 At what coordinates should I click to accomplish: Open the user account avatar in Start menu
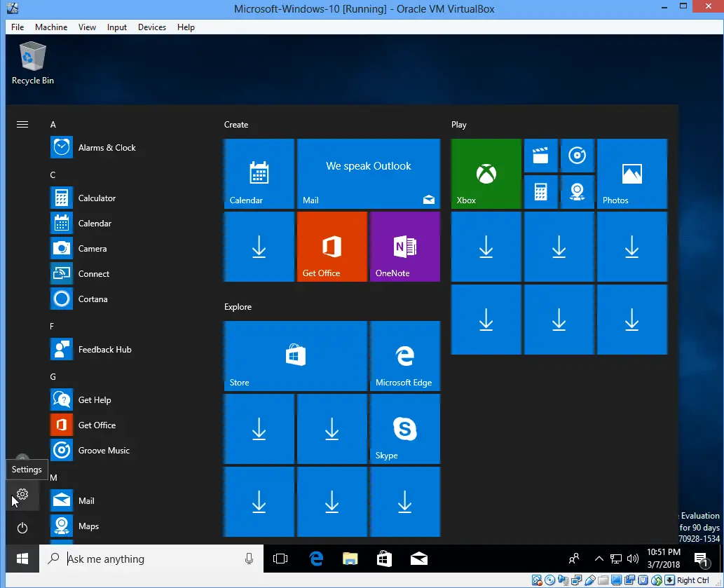(x=22, y=458)
